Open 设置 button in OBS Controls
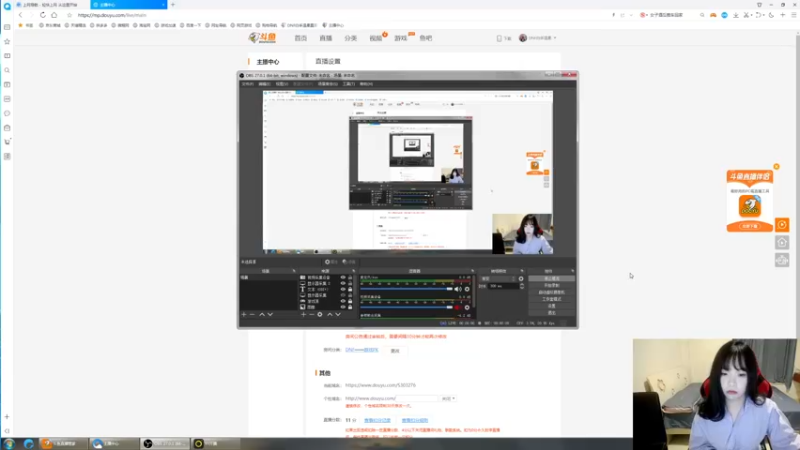The width and height of the screenshot is (800, 450). tap(552, 306)
